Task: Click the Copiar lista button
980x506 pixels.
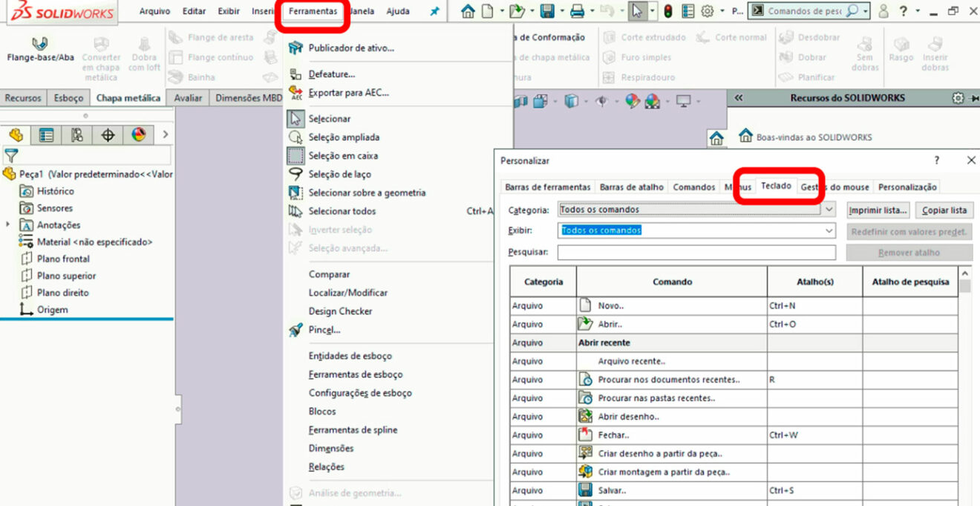Action: pyautogui.click(x=944, y=210)
